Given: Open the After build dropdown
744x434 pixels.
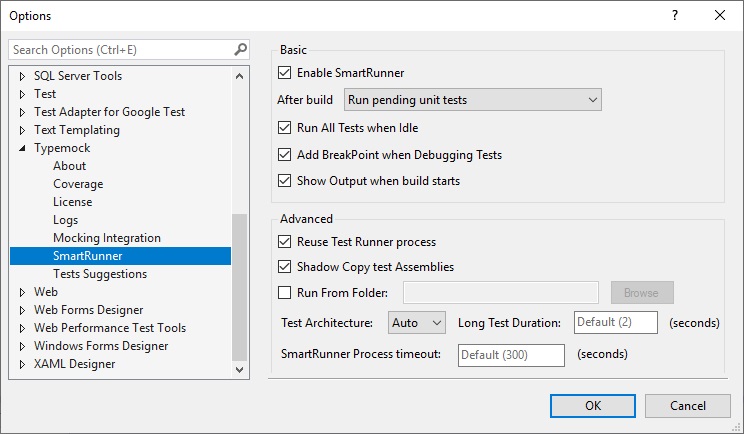Looking at the screenshot, I should pyautogui.click(x=472, y=100).
